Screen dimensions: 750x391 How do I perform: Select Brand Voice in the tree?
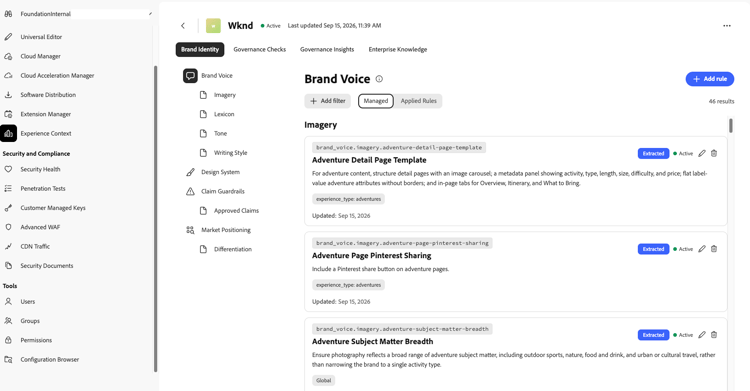click(217, 76)
